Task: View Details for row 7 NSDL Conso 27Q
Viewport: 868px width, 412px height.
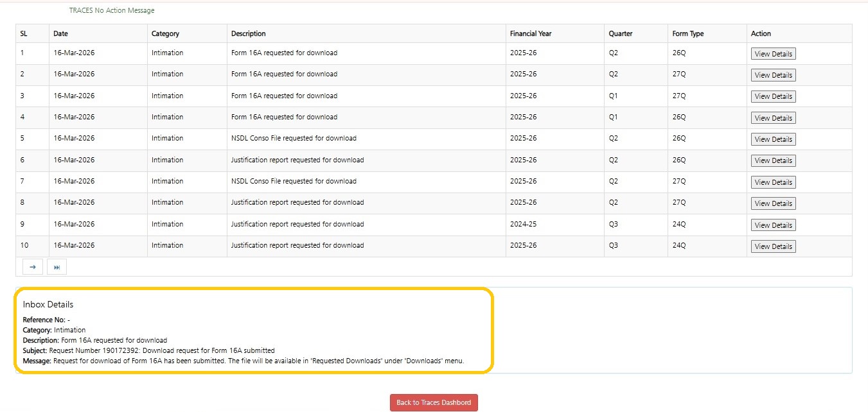Action: click(773, 182)
